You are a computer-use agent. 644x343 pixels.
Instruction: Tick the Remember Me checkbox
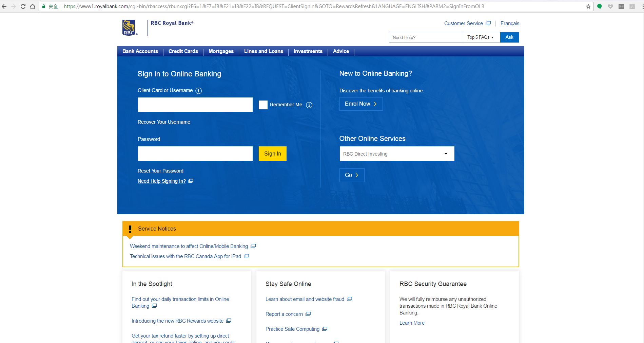263,105
